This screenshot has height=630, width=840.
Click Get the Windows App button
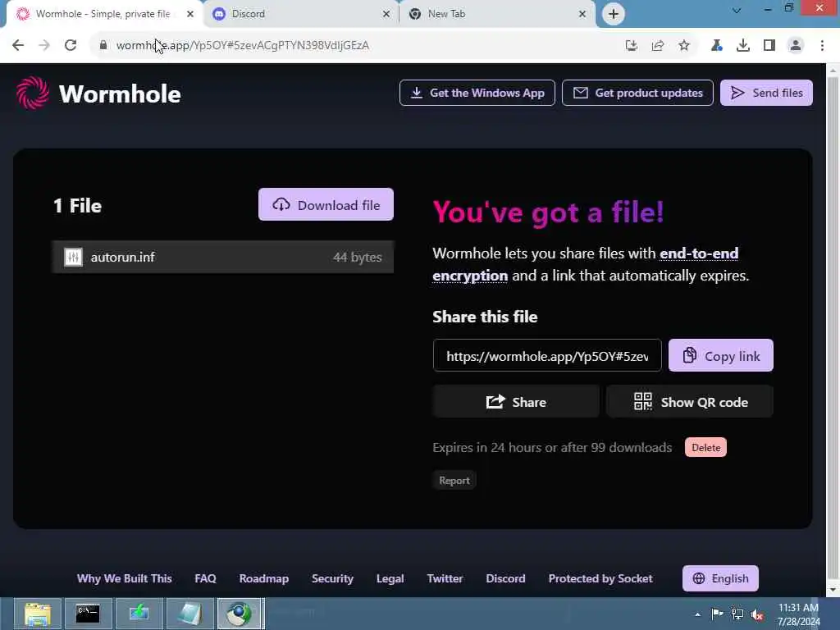[x=477, y=93]
